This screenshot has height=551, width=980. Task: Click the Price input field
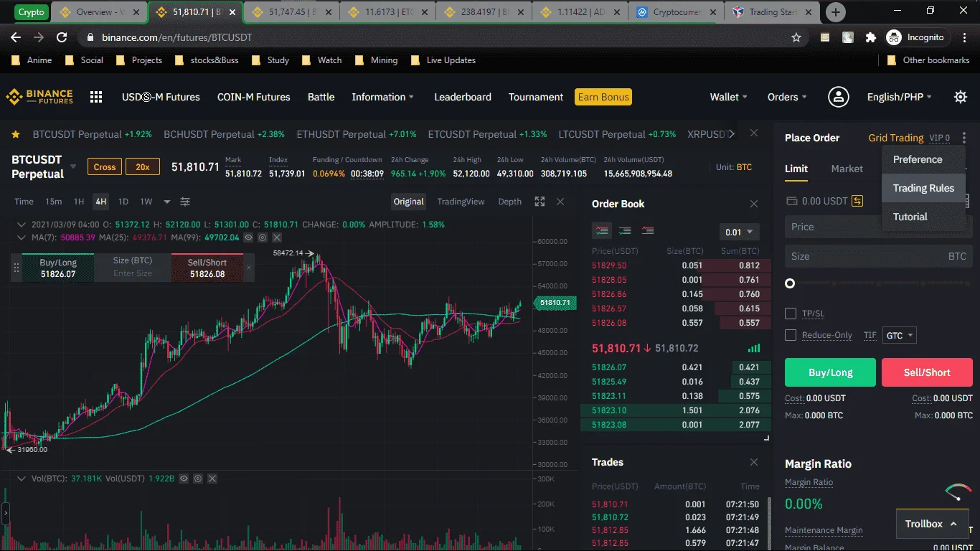click(879, 227)
